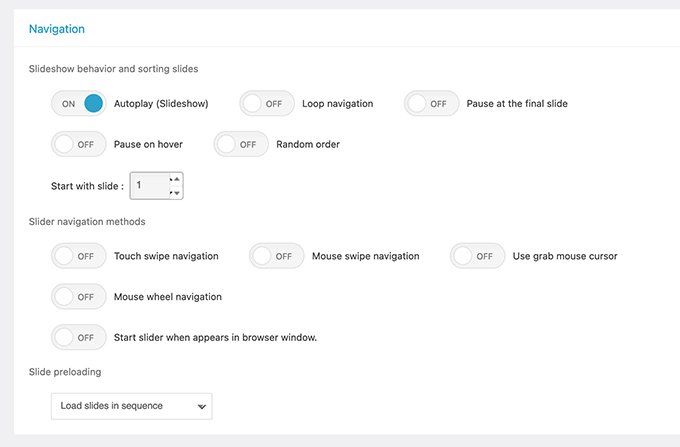This screenshot has width=680, height=447.
Task: Decrease Start with slide value using down arrow
Action: coord(176,193)
